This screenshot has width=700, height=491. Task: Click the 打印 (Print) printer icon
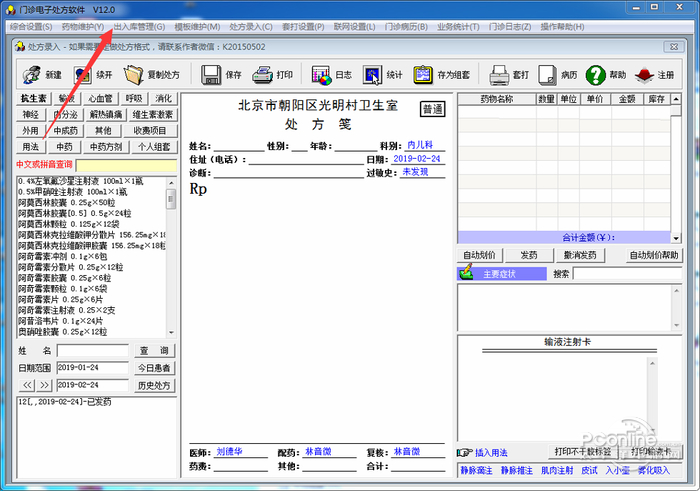263,75
